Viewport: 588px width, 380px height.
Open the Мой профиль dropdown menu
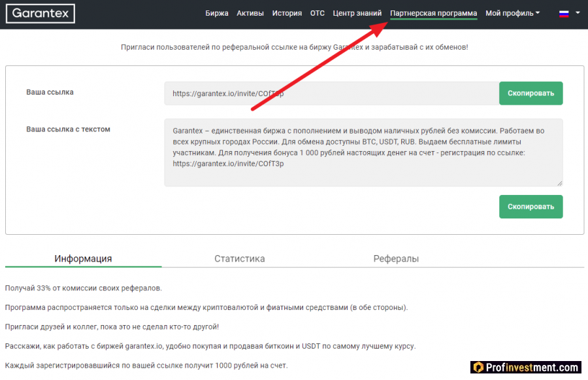point(513,13)
